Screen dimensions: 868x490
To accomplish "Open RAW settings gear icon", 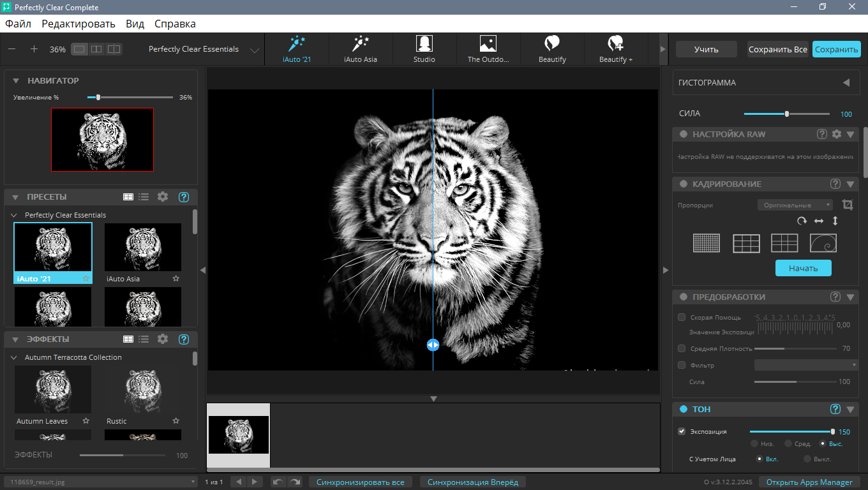I will 837,134.
